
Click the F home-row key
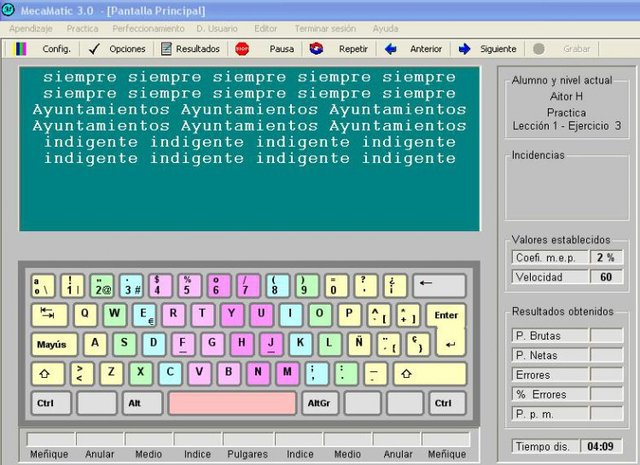click(183, 344)
